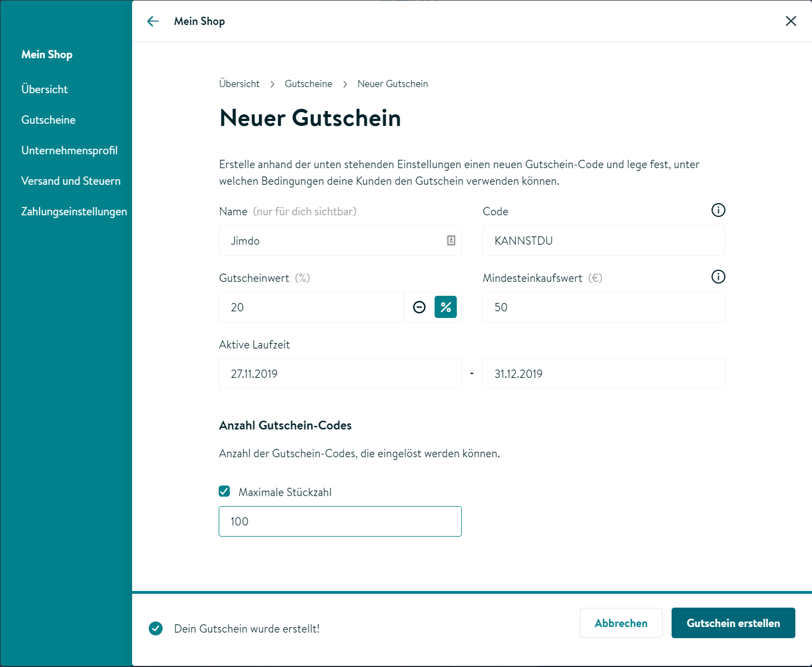Image resolution: width=812 pixels, height=667 pixels.
Task: Click the autofill icon in Name field
Action: (451, 240)
